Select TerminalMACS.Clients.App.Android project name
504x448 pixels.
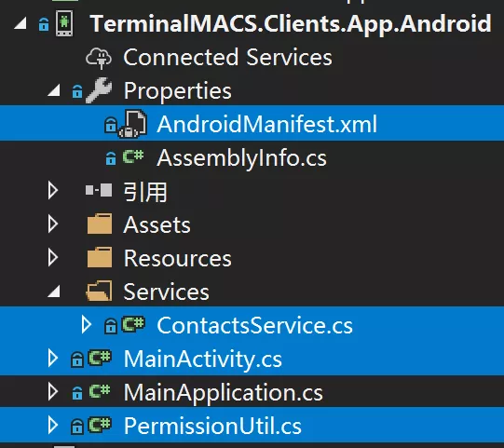(x=291, y=23)
